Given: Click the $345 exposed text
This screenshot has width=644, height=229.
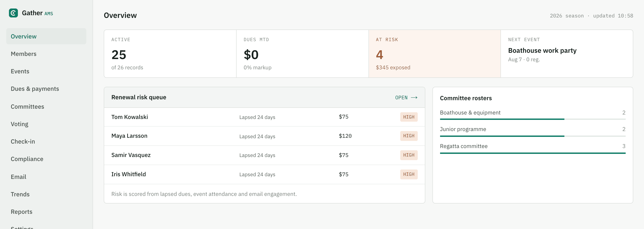Looking at the screenshot, I should coord(393,68).
